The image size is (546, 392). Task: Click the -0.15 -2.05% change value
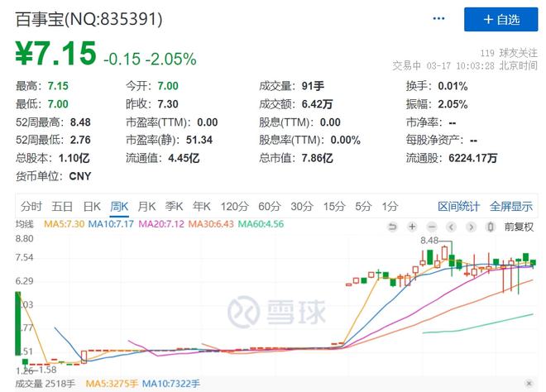[x=150, y=59]
